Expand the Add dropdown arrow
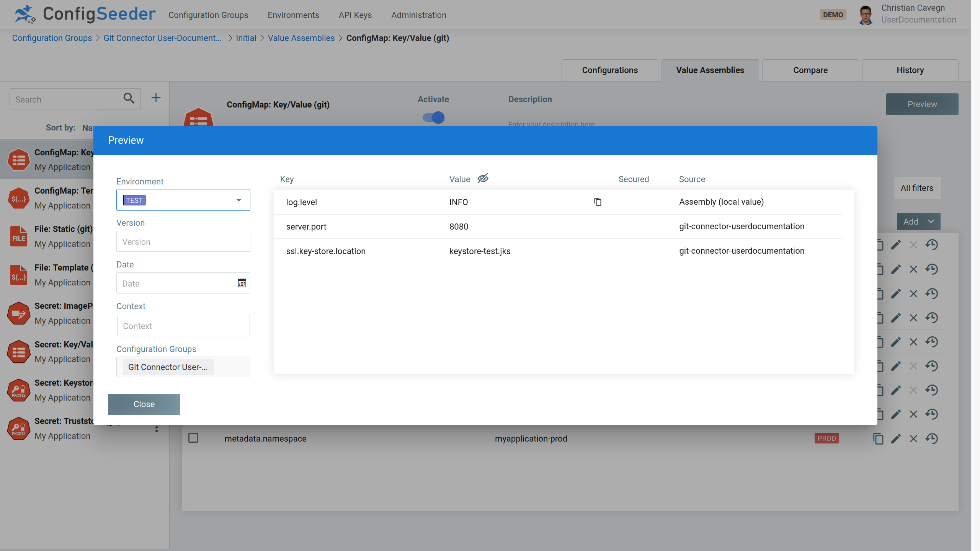 coord(931,221)
